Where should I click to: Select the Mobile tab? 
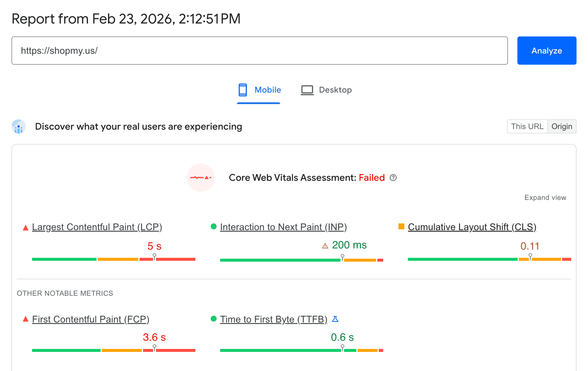[x=259, y=90]
